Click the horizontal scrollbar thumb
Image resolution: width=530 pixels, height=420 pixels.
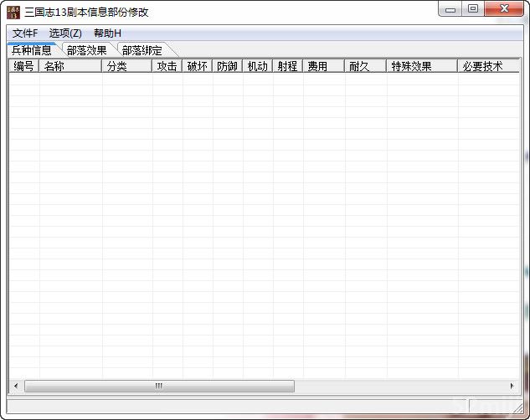pos(159,387)
